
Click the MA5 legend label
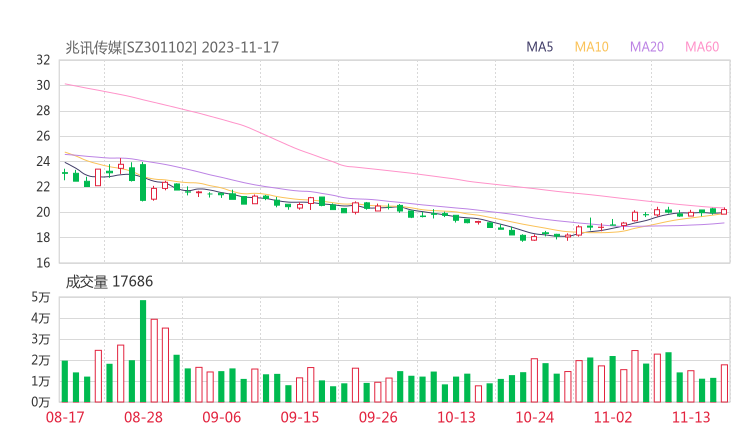539,47
